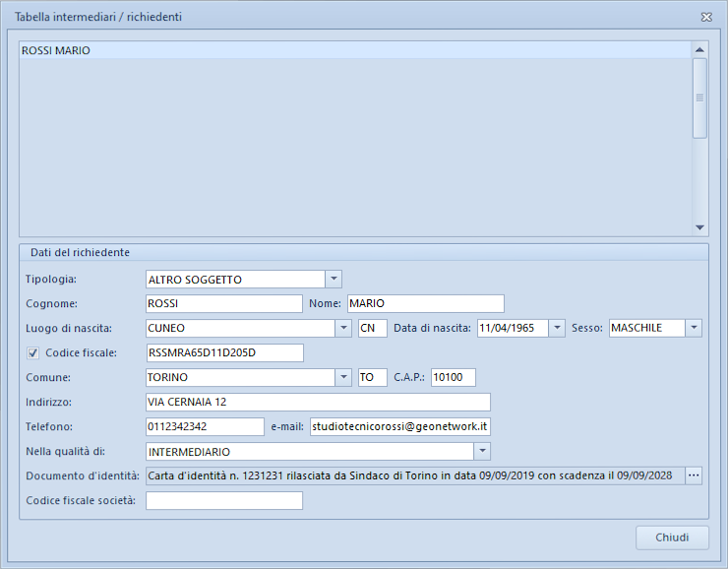Expand the Nella qualità di dropdown
The width and height of the screenshot is (728, 569).
[482, 451]
